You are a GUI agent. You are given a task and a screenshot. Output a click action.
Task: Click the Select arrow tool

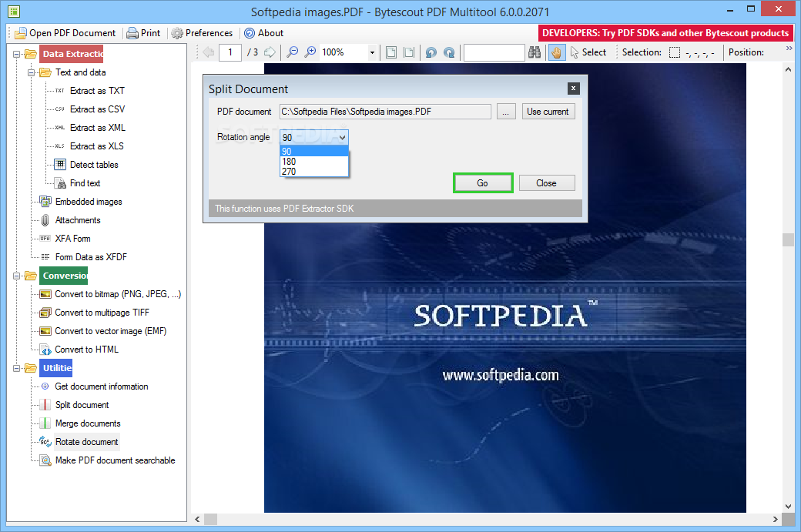[588, 52]
